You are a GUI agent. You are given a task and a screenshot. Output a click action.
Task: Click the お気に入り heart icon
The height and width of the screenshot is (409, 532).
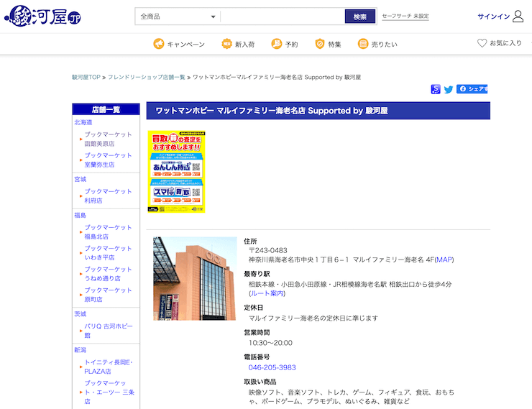click(x=482, y=43)
